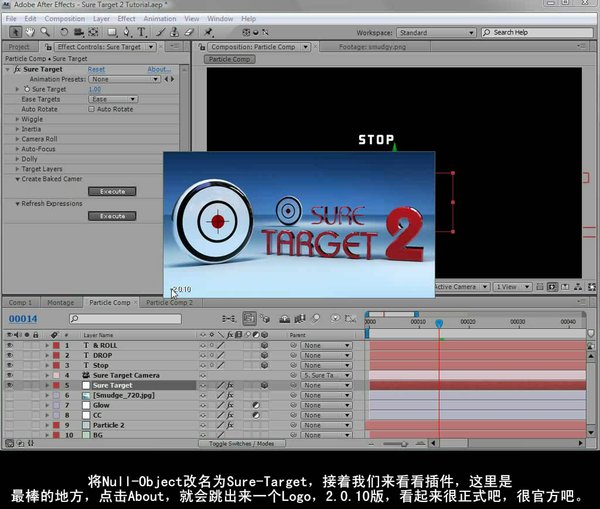This screenshot has height=509, width=600.
Task: Click Execute under Create Baked Camera
Action: point(112,191)
